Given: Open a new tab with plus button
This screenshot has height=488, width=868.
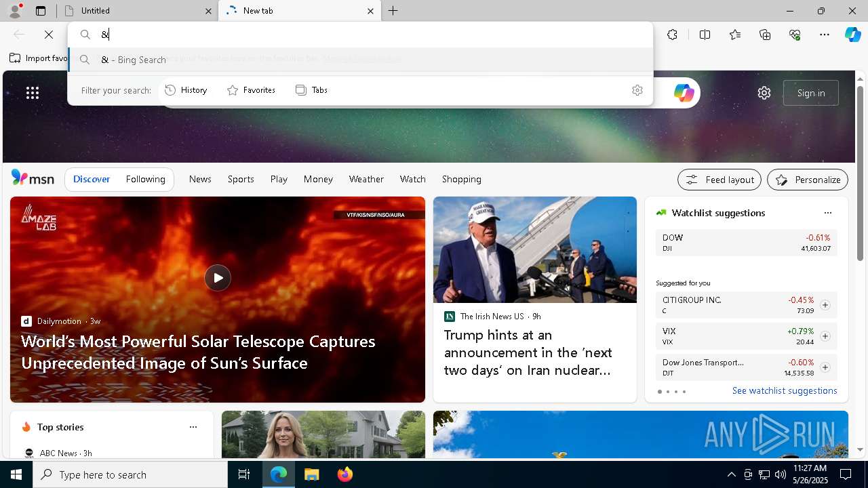Looking at the screenshot, I should tap(393, 11).
